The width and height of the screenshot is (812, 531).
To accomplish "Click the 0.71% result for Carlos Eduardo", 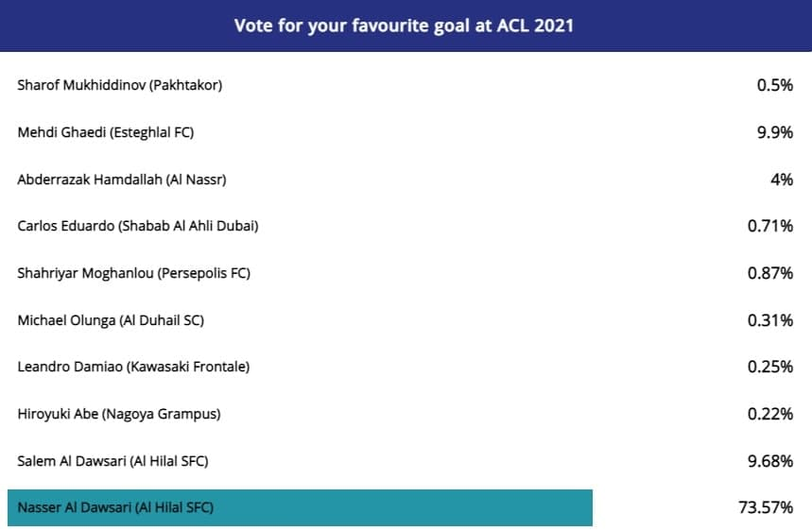I will point(770,226).
